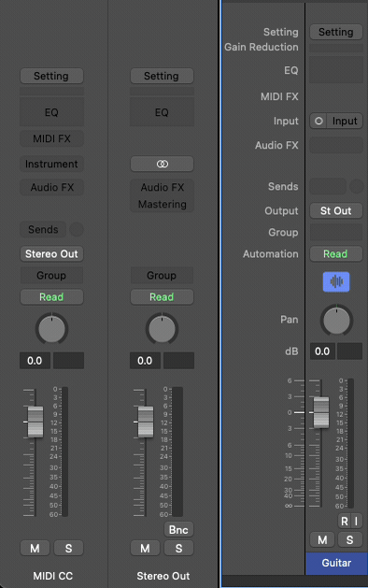368x588 pixels.
Task: Click the waveform track icon on Guitar strip
Action: point(336,281)
